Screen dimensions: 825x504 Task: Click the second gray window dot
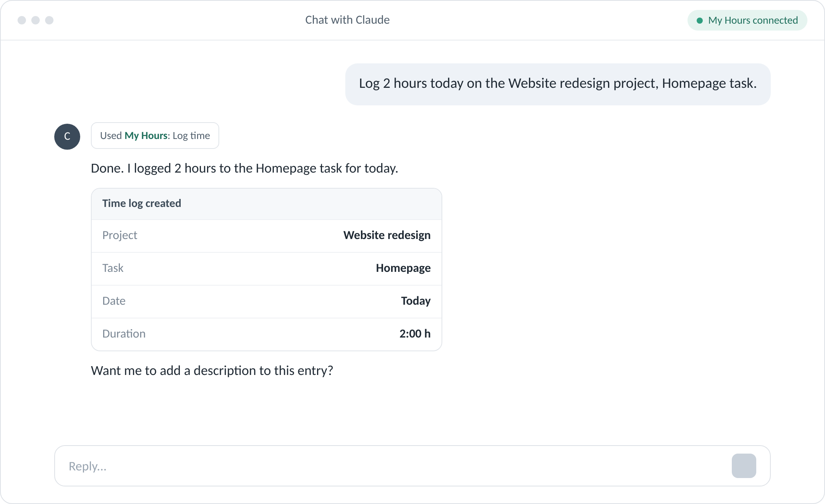point(36,20)
